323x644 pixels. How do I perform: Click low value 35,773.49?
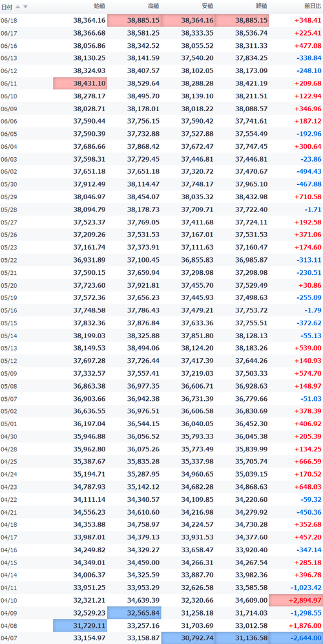coord(198,449)
